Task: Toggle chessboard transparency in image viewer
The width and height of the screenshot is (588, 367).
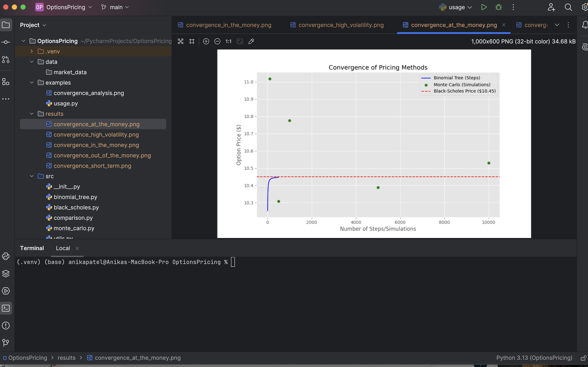Action: point(181,41)
